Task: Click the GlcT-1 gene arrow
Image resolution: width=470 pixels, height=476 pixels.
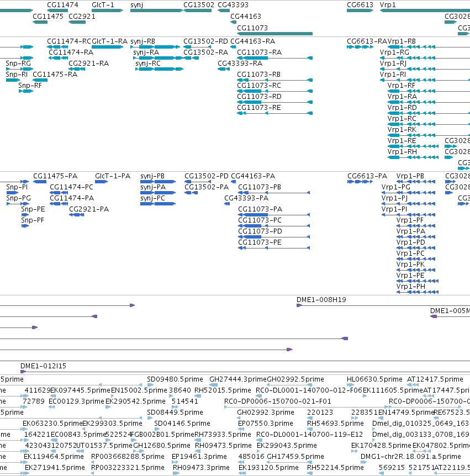Action: [108, 10]
